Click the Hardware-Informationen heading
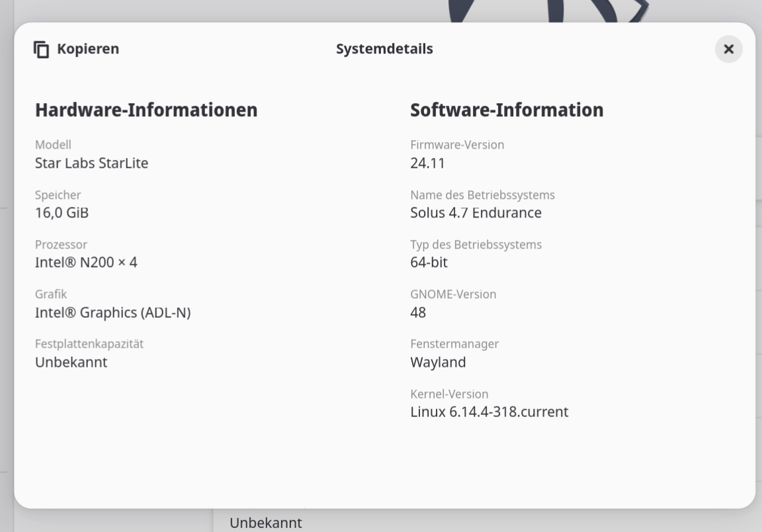 146,110
